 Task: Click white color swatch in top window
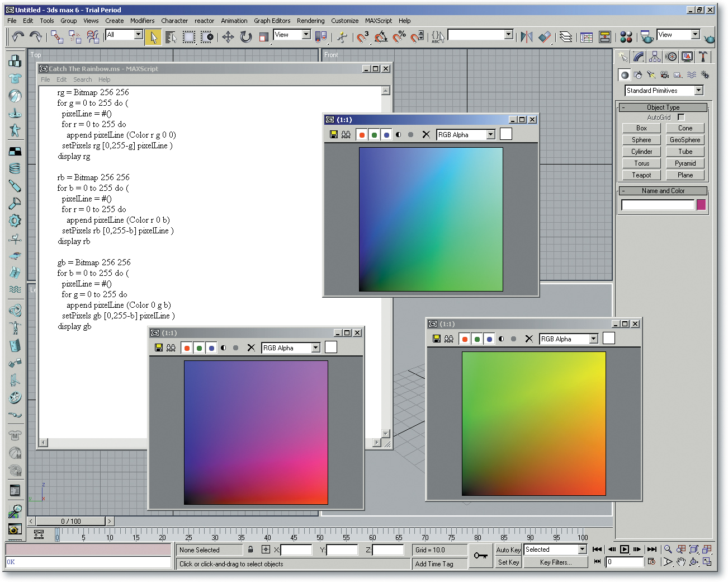click(x=505, y=134)
